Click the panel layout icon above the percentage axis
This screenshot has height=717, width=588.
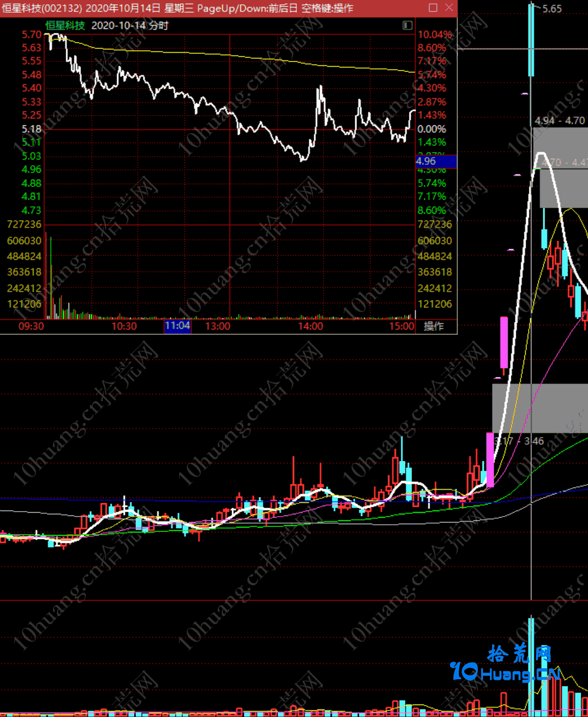tap(407, 25)
